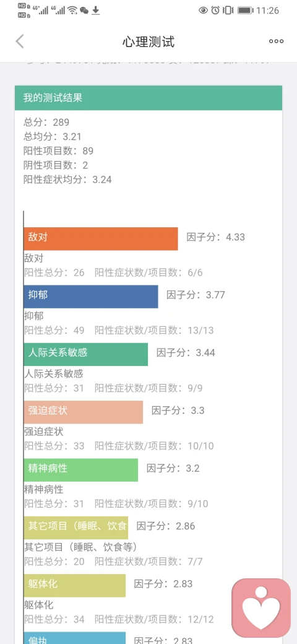Tap the vibrate mode status icon
This screenshot has height=644, width=297.
(229, 11)
